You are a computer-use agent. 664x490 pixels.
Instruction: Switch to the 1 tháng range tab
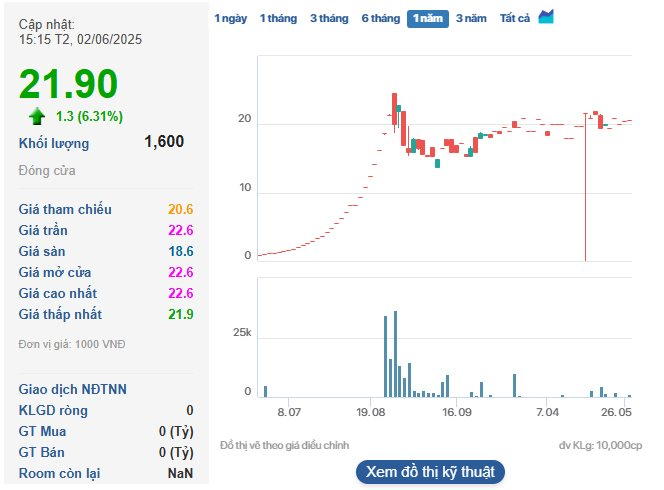click(278, 19)
